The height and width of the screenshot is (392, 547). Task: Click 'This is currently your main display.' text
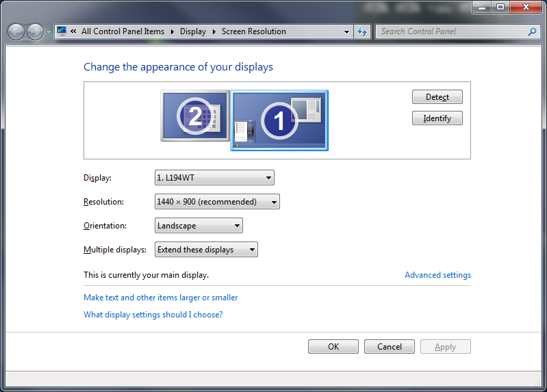click(147, 275)
